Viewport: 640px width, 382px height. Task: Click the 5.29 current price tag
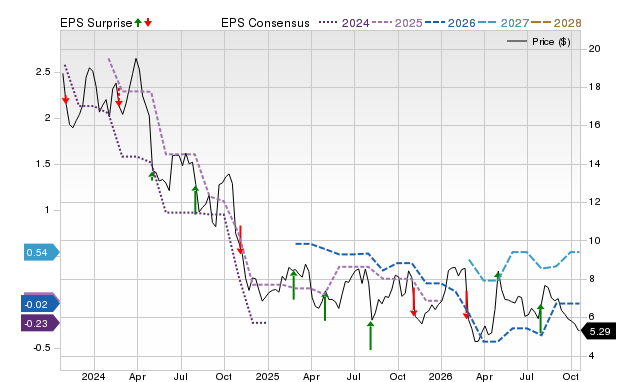pos(598,331)
